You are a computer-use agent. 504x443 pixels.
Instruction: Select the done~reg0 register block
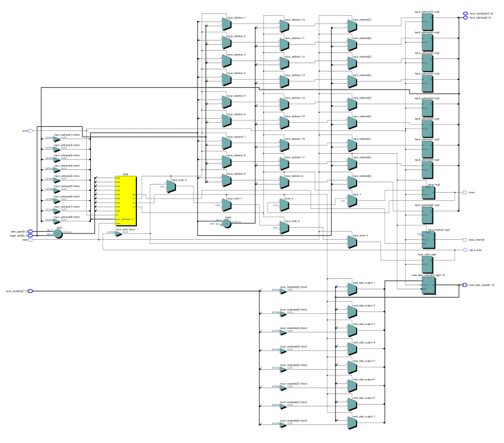(428, 193)
